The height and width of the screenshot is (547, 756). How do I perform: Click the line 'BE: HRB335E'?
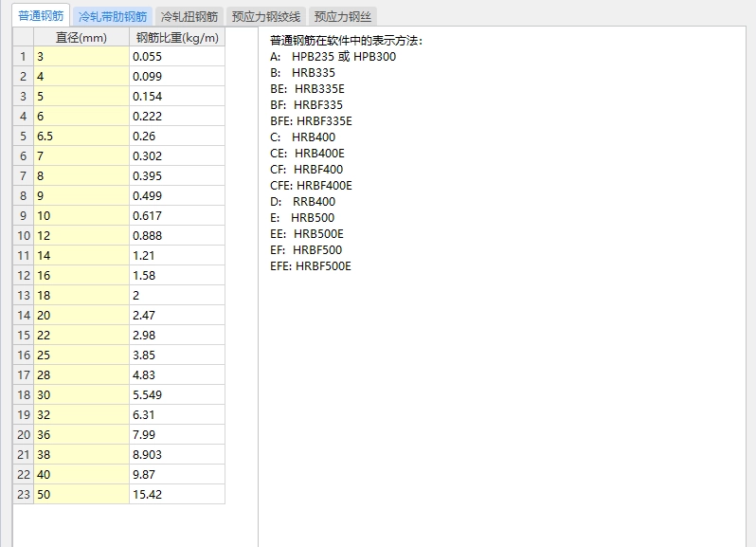[307, 89]
